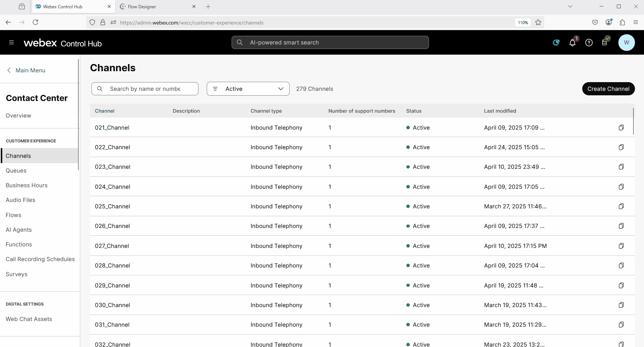The image size is (644, 347).
Task: Expand the Active status filter dropdown
Action: (x=248, y=89)
